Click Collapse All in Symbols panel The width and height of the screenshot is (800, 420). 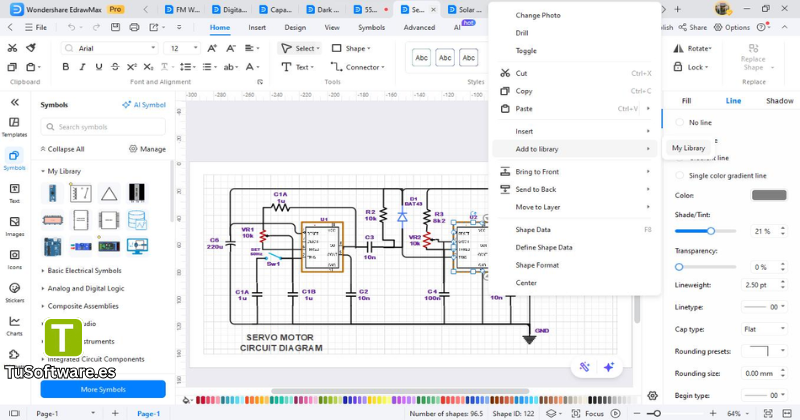(x=62, y=149)
